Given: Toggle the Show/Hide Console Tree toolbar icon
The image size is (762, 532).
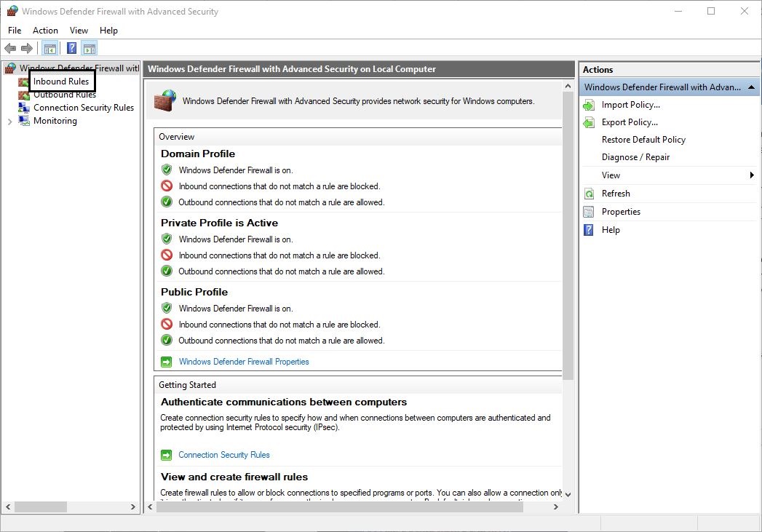Looking at the screenshot, I should coord(50,48).
